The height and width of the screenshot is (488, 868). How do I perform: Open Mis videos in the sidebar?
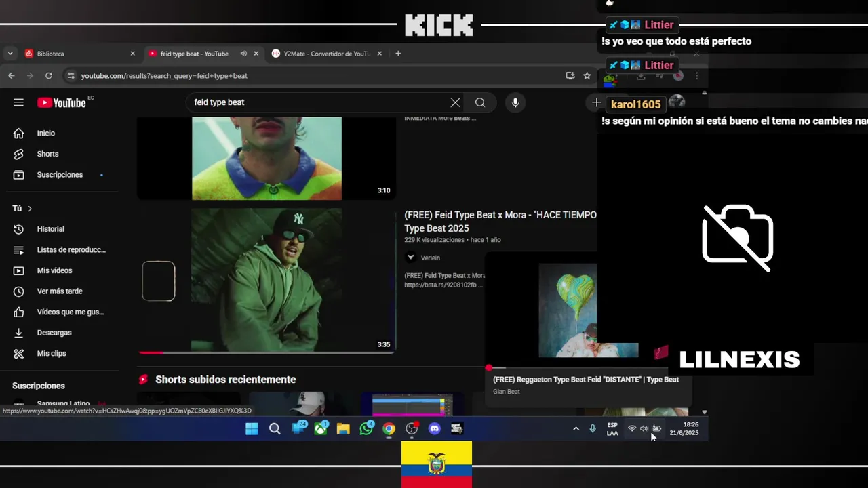[54, 270]
